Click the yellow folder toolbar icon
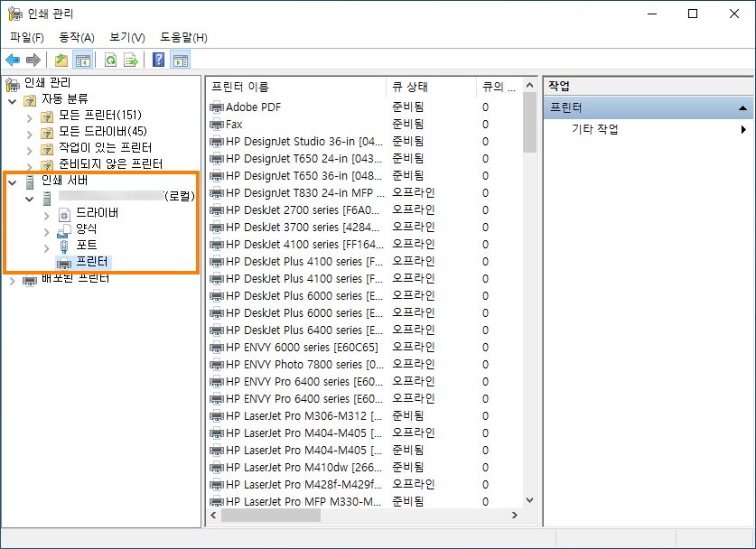This screenshot has width=756, height=549. [60, 59]
